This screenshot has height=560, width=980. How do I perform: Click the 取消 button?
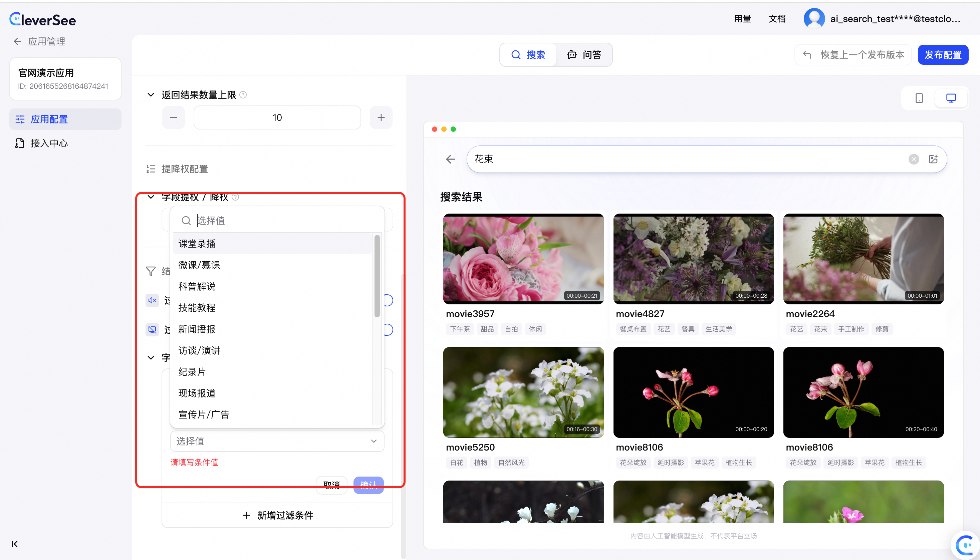click(x=331, y=485)
